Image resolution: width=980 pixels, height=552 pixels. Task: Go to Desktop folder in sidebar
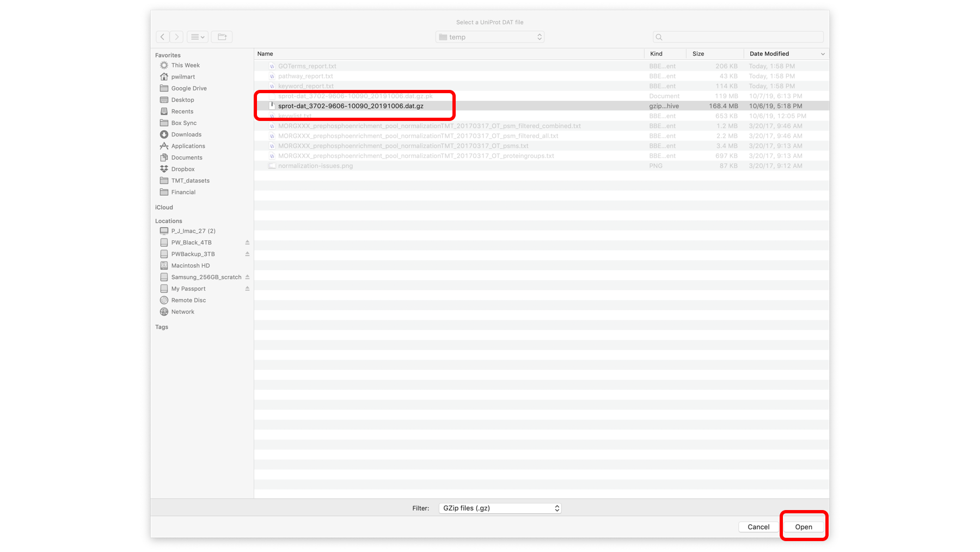pos(182,100)
